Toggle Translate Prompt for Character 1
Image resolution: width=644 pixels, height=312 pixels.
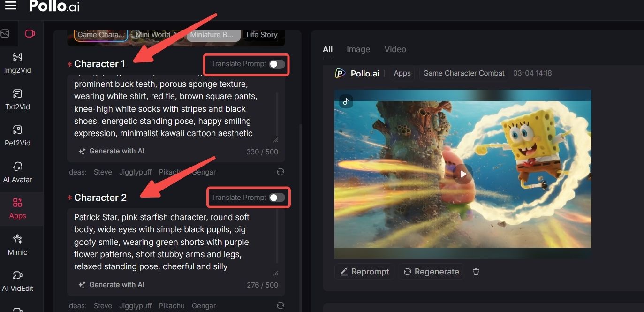point(277,64)
